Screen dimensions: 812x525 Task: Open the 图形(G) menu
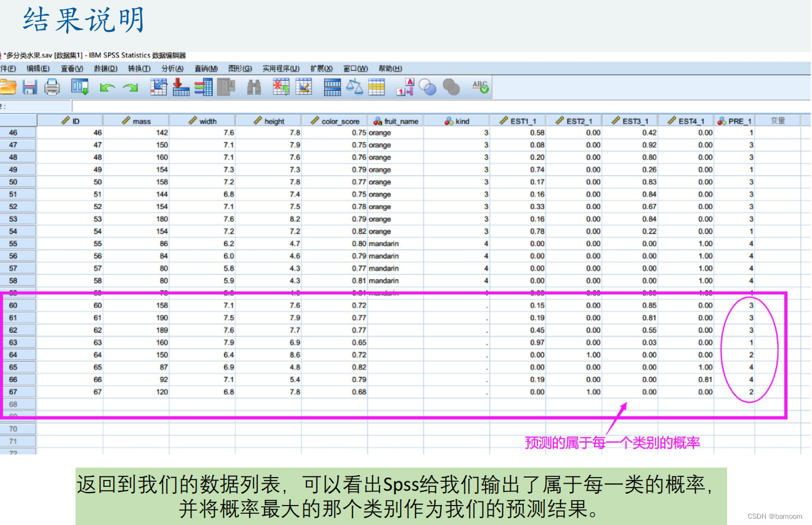pos(240,69)
